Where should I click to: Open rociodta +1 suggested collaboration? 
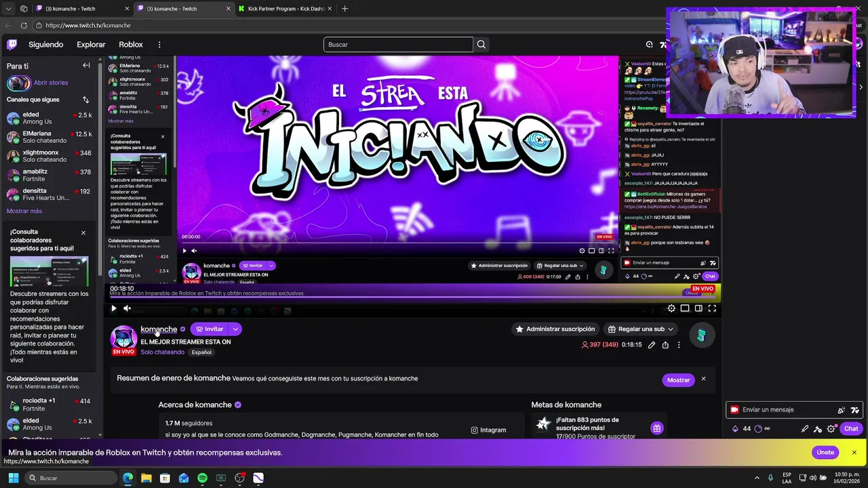point(49,405)
